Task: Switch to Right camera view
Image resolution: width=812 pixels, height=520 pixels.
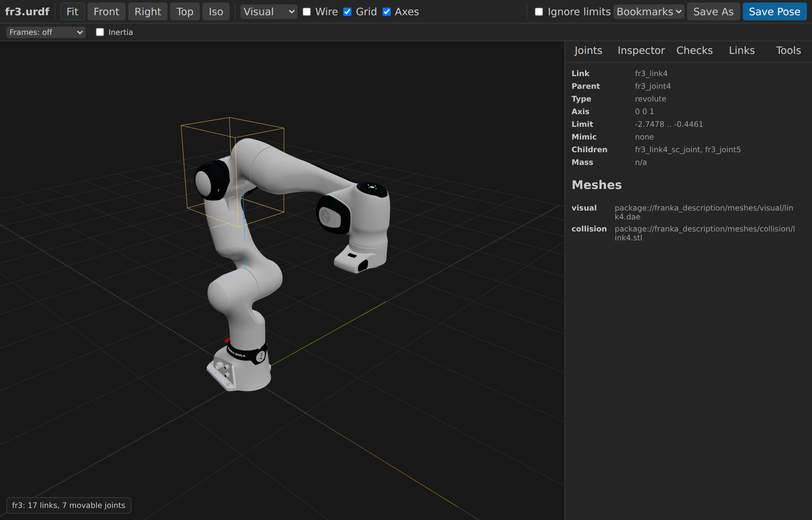Action: point(147,11)
